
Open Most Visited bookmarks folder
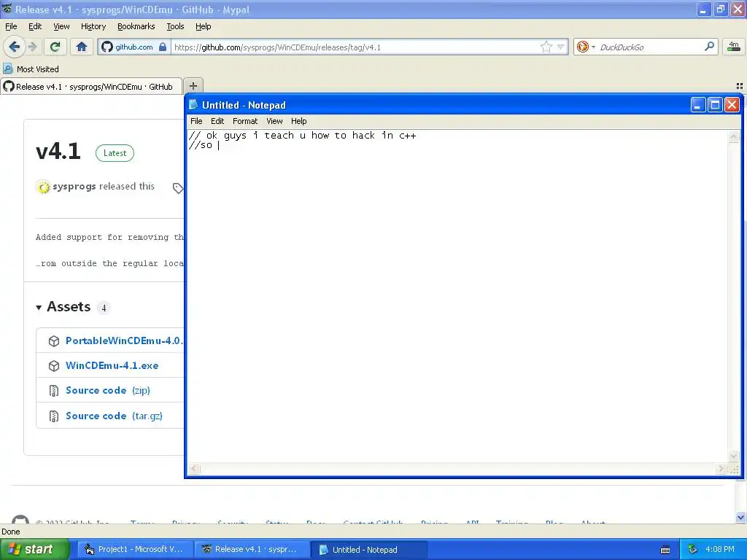point(31,69)
